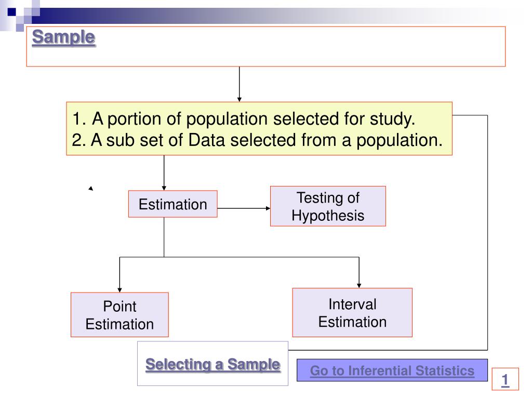
Task: Click the arrowhead pointing down into the yellow definition box
Action: click(x=239, y=98)
